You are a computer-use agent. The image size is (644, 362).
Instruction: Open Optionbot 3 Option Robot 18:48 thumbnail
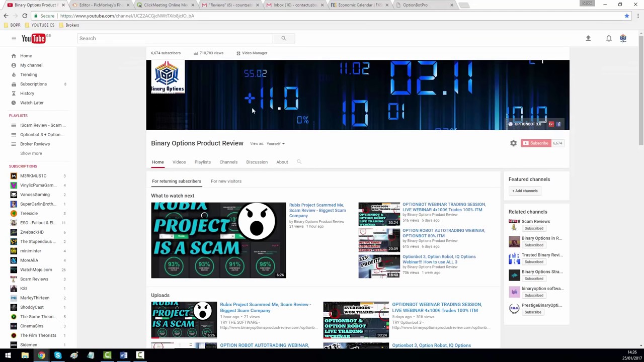click(x=379, y=266)
